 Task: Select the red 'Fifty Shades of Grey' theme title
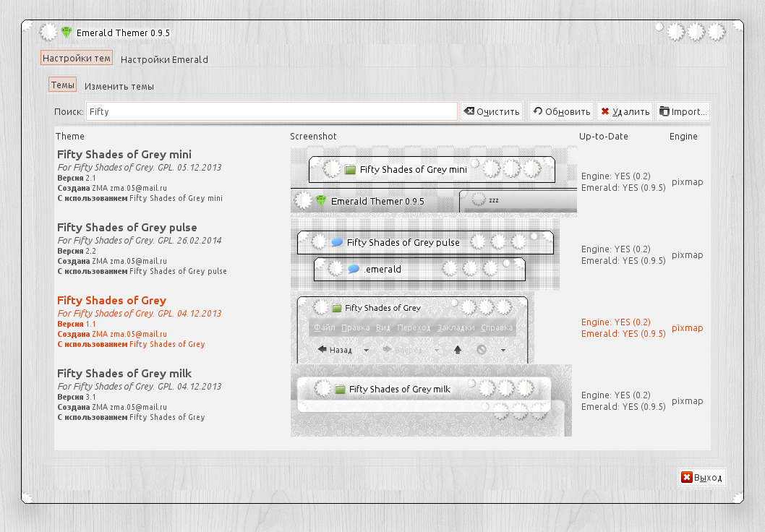[x=111, y=301]
